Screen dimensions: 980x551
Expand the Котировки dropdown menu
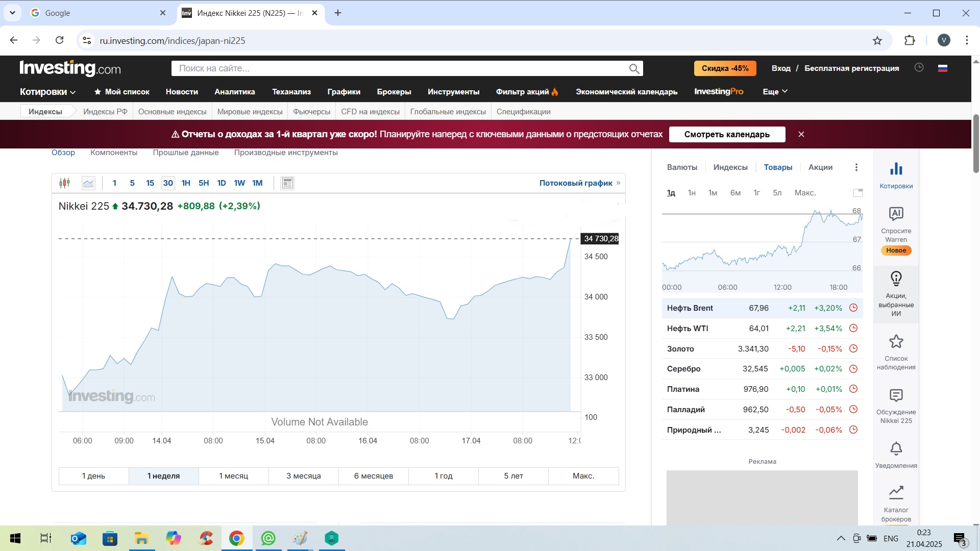47,92
